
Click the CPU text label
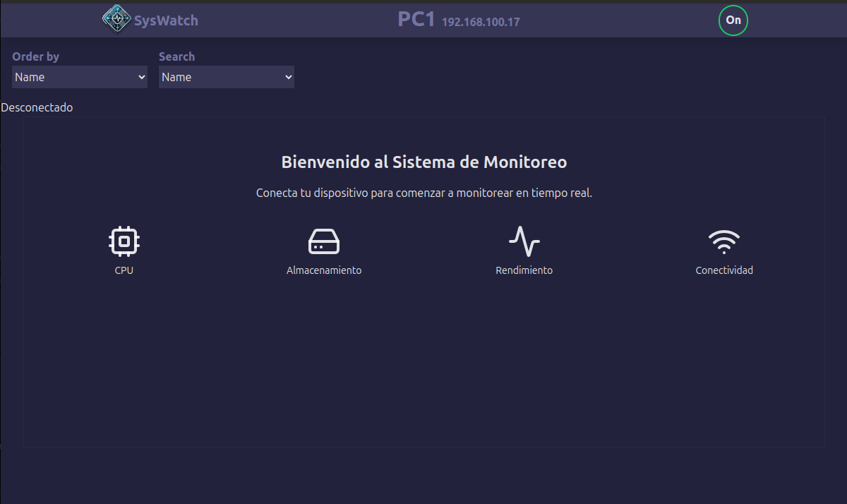[124, 270]
